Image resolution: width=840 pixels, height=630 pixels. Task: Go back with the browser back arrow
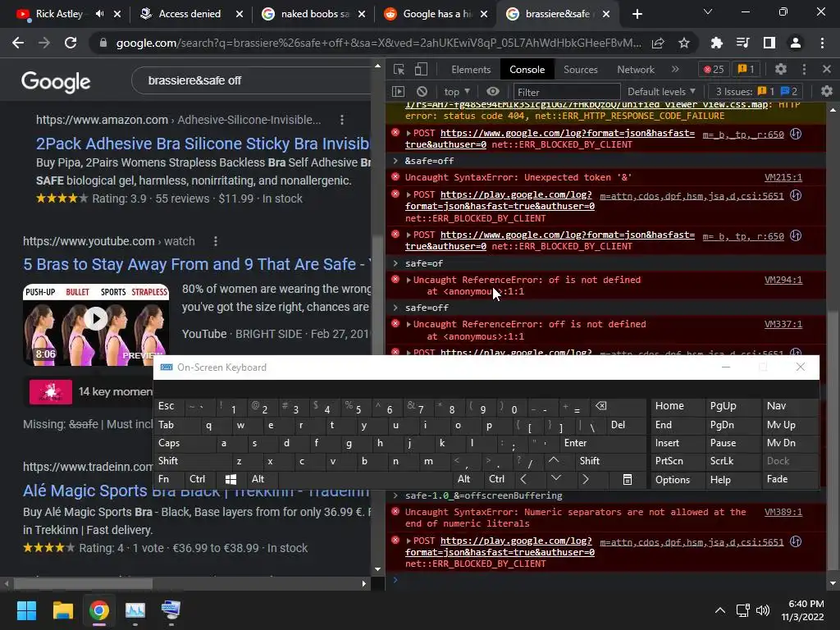click(x=18, y=43)
